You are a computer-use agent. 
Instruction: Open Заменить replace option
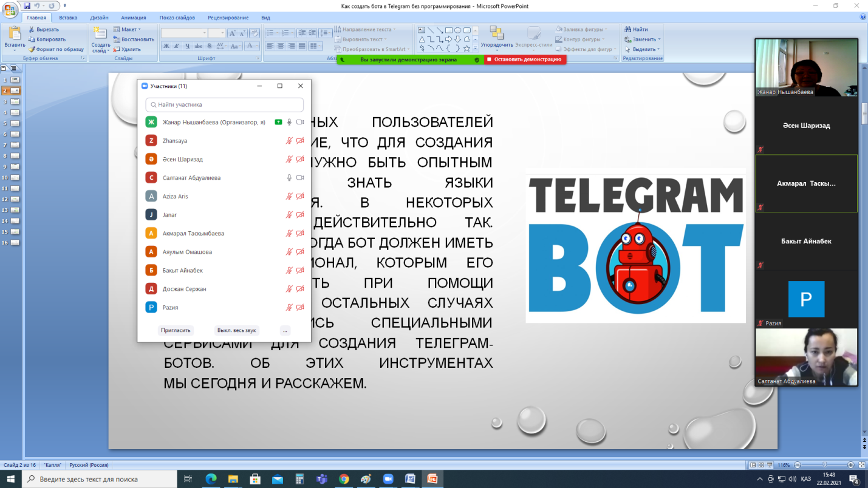tap(642, 39)
